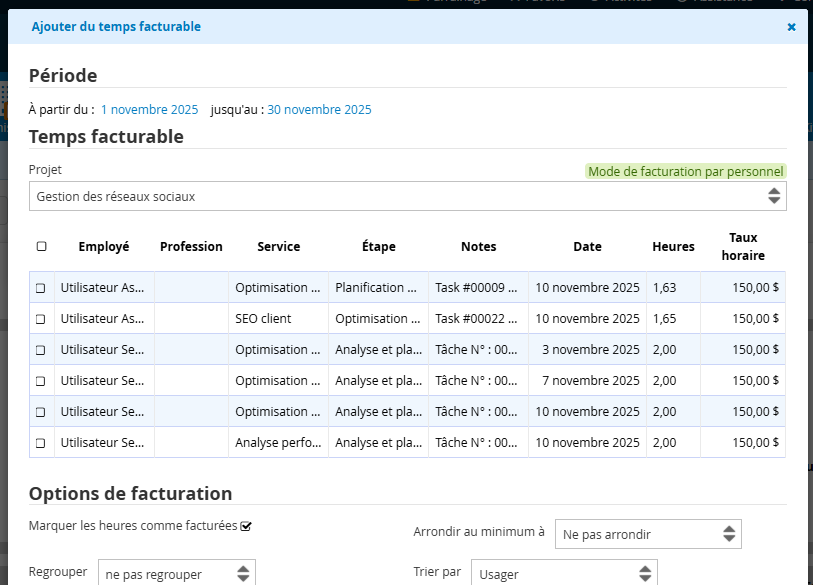Select the checkbox for 7 novembre 2025 row
This screenshot has width=813, height=585.
(41, 381)
